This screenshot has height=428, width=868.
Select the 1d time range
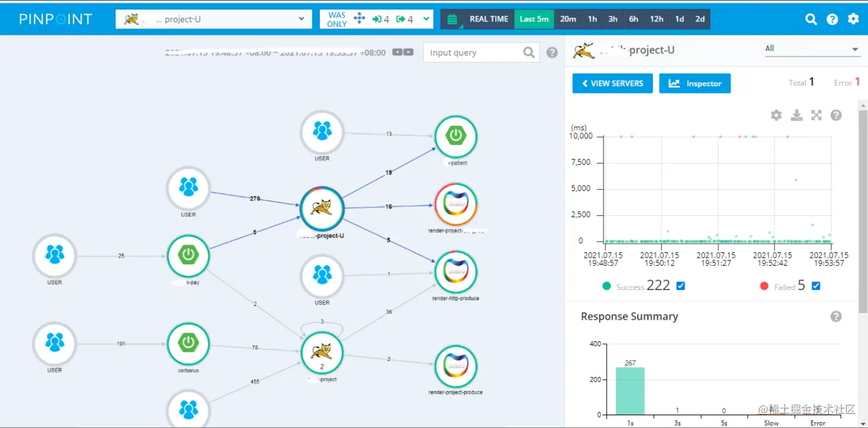[x=680, y=19]
